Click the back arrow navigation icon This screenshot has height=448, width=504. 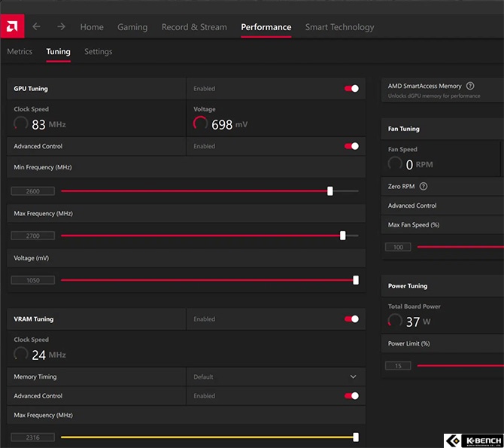coord(37,27)
